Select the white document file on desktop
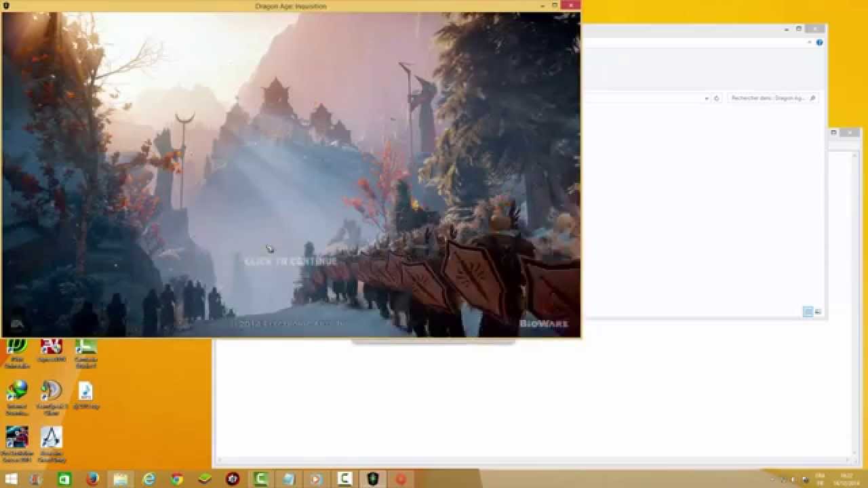Image resolution: width=868 pixels, height=488 pixels. pyautogui.click(x=85, y=394)
